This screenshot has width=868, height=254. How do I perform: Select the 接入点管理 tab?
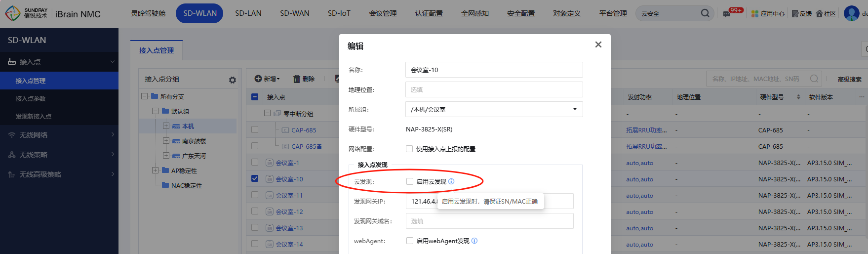157,50
